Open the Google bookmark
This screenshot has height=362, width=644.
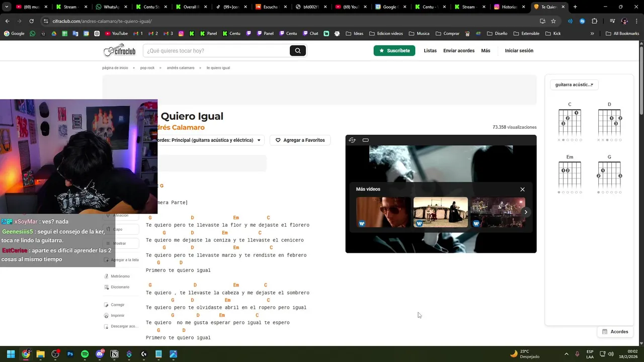tap(14, 34)
